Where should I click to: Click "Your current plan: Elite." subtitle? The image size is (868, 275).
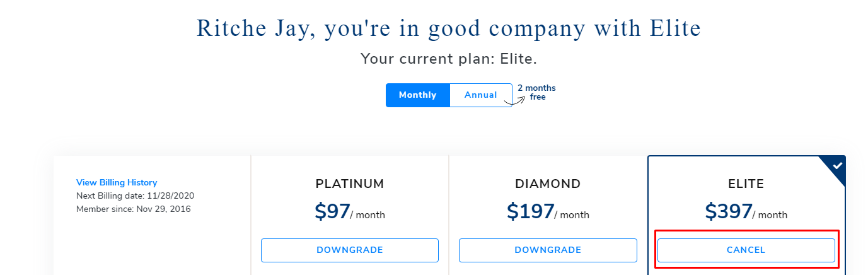click(x=449, y=59)
